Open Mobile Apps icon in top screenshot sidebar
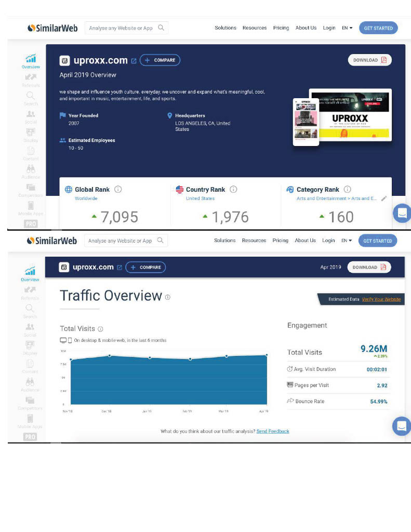This screenshot has width=411, height=532. tap(31, 206)
